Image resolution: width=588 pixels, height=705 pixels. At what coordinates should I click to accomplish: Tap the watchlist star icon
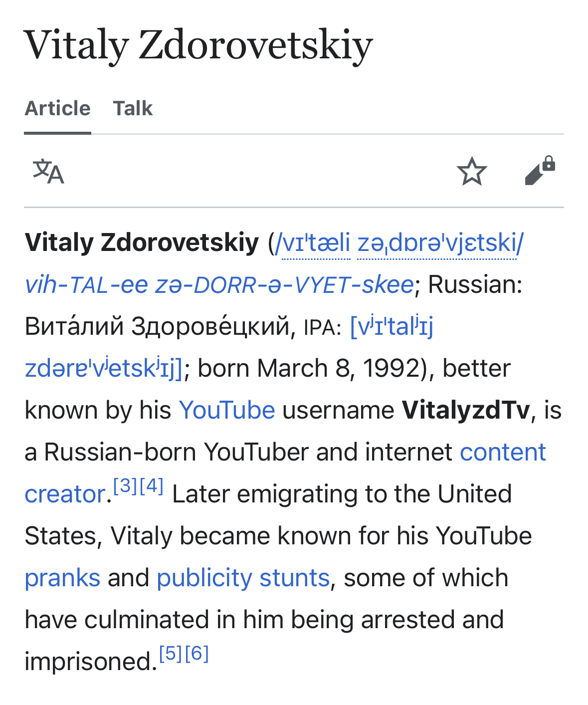[471, 171]
